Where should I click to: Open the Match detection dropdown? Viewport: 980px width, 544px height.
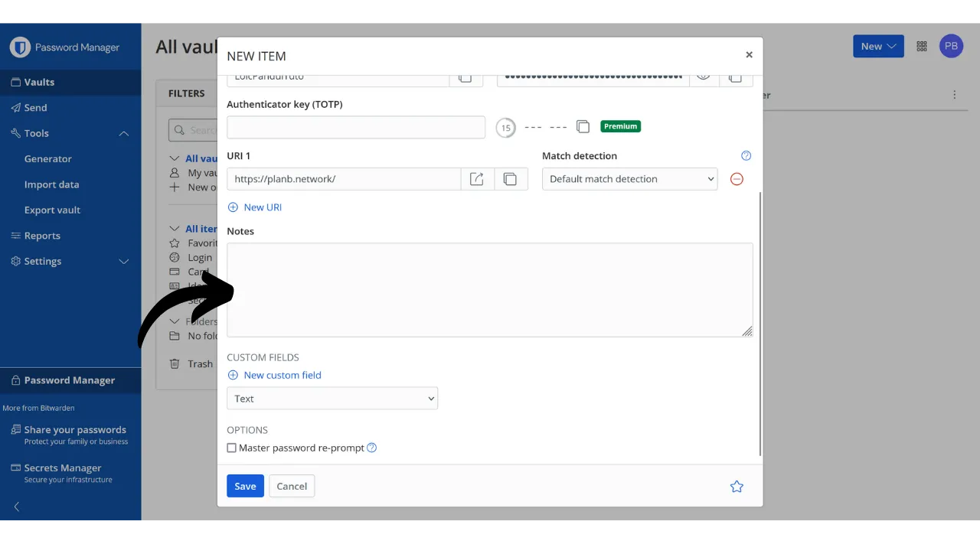(629, 179)
